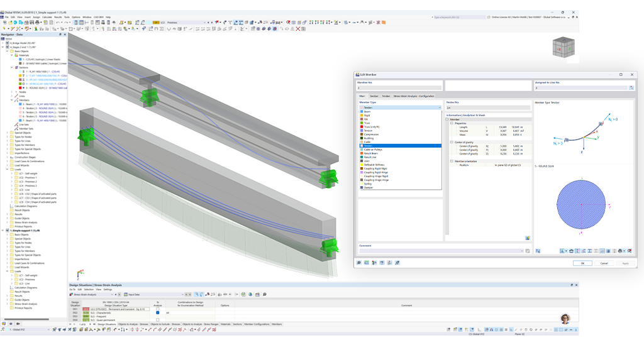Screen dimensions: 644x362
Task: Click Cancel in the Edit Member dialog
Action: [x=604, y=263]
